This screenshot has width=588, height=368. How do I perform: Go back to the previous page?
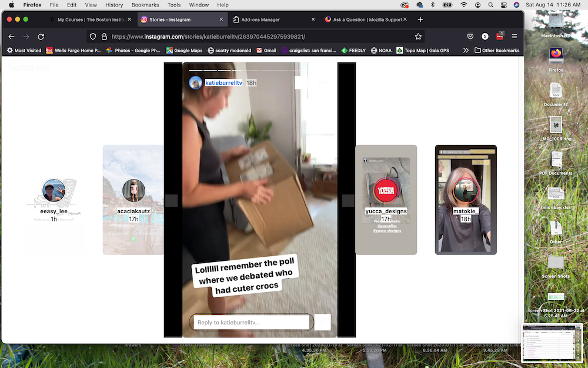(12, 37)
